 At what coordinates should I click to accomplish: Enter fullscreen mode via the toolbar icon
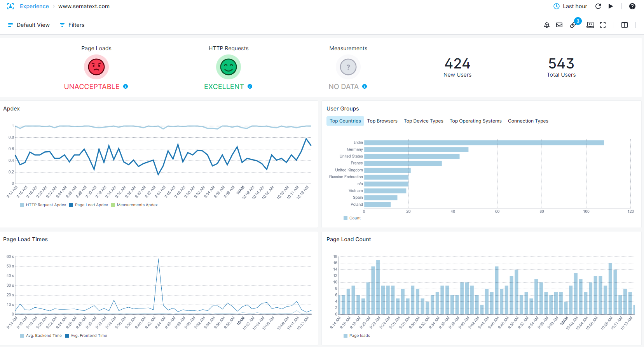coord(603,25)
